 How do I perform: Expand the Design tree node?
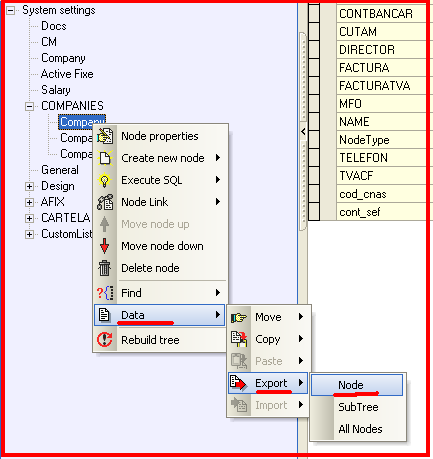(x=29, y=186)
